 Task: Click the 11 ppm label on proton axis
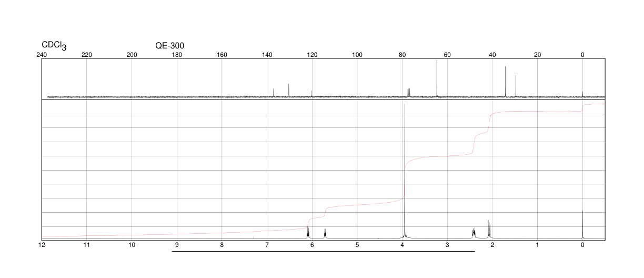pyautogui.click(x=87, y=245)
